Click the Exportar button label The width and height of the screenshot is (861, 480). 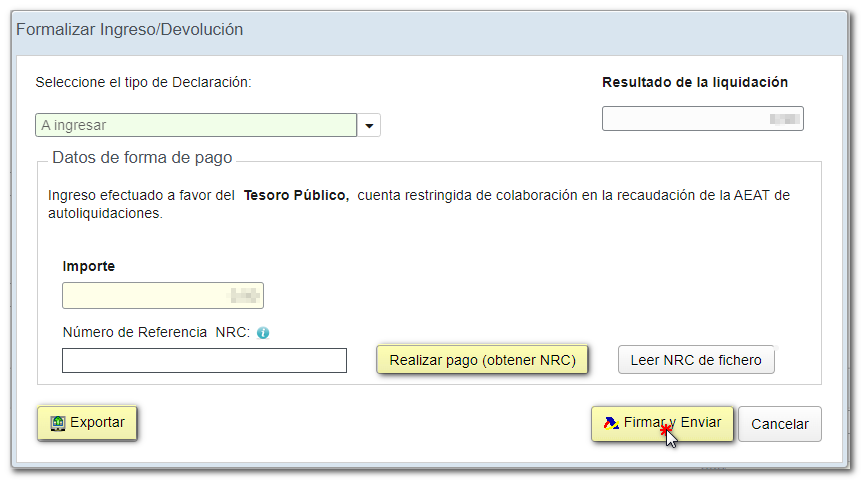97,423
